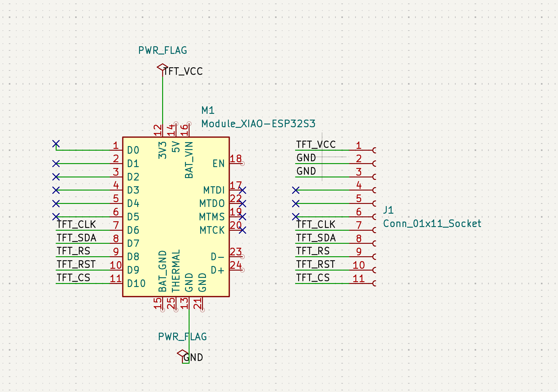This screenshot has height=392, width=558.
Task: Click the Module_XIAO-ESP32S3 value label
Action: coord(258,124)
